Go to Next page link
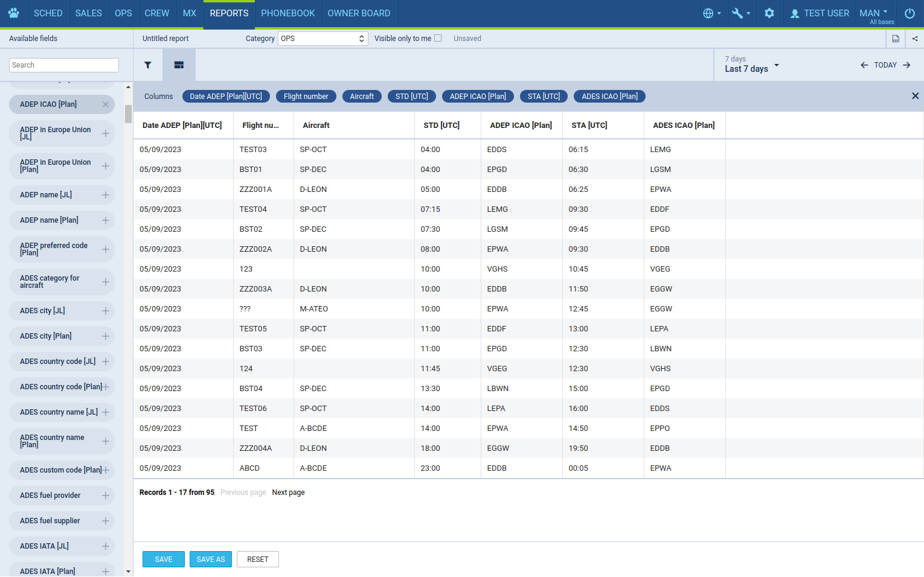Screen dimensions: 924x577 (288, 493)
